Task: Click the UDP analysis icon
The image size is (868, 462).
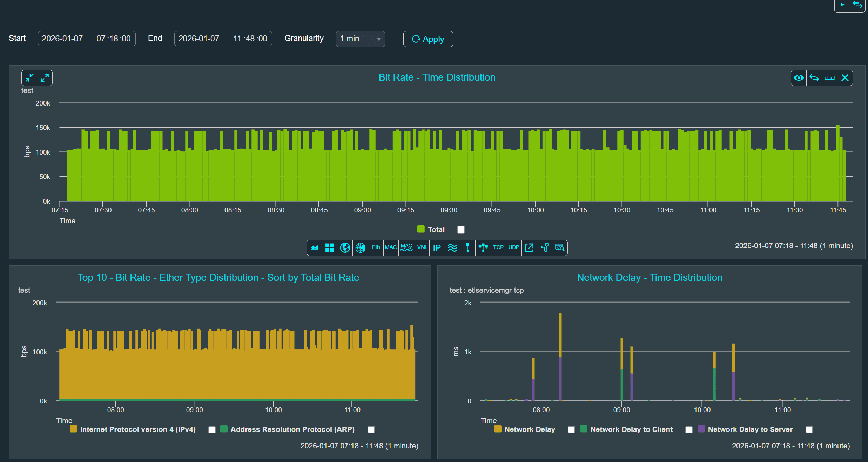Action: pos(513,247)
